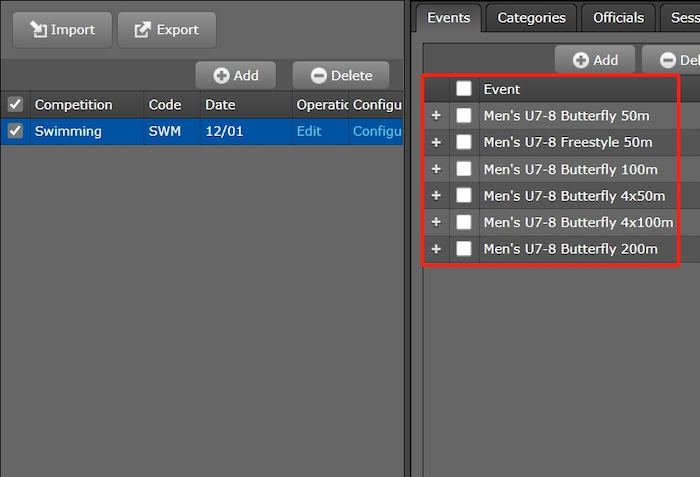Expand Men's U7-8 Butterfly 4x100m row
Viewport: 700px width, 477px height.
pyautogui.click(x=436, y=222)
